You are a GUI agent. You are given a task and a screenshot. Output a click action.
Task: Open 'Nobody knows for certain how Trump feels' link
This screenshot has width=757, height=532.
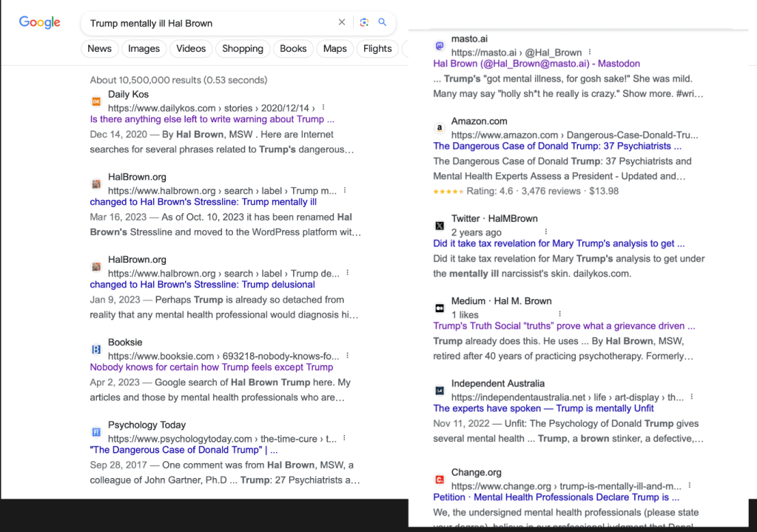211,367
